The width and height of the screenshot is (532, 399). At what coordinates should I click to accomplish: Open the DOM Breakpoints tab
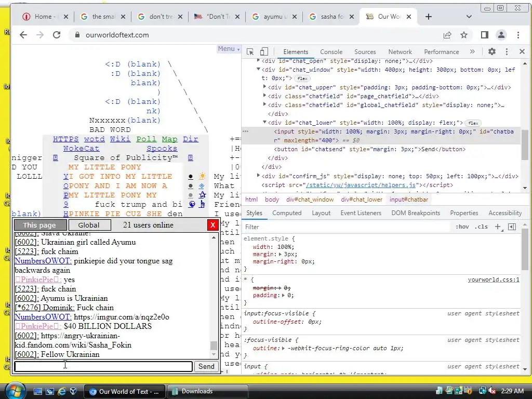coord(416,212)
